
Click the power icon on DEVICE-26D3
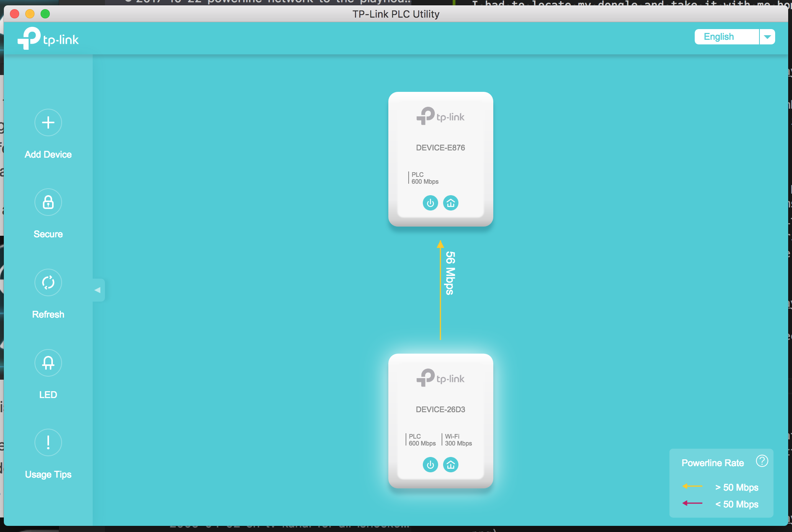[x=430, y=465]
